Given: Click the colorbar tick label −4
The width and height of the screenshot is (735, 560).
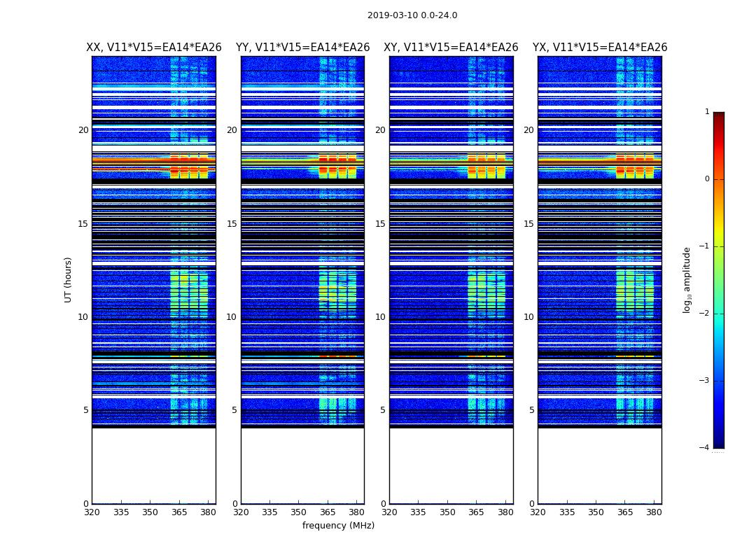Looking at the screenshot, I should point(706,448).
